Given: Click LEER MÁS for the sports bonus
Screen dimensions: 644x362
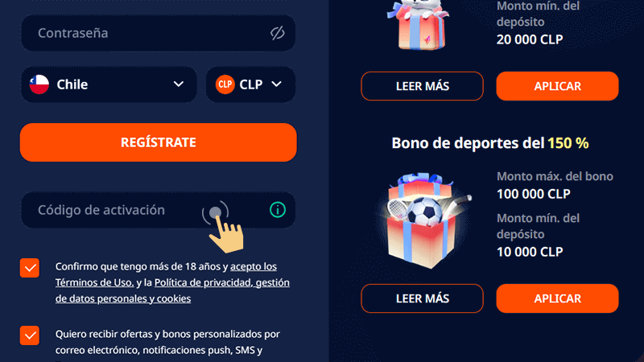Looking at the screenshot, I should [422, 298].
